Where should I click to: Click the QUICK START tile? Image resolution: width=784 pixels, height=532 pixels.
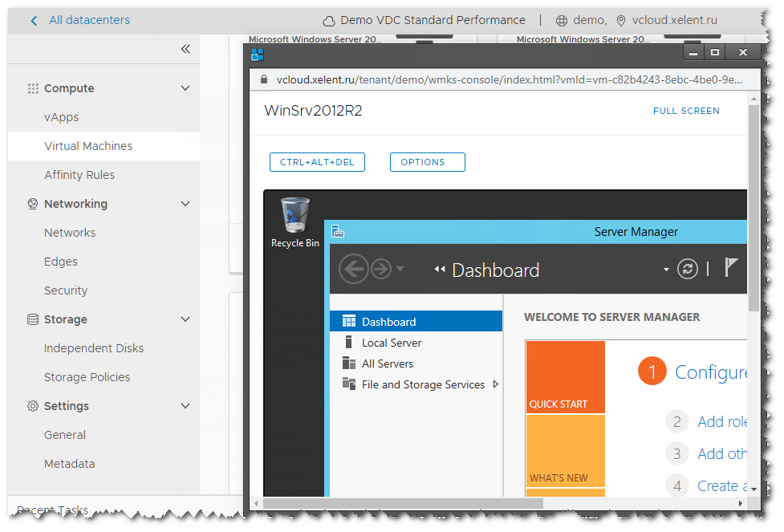(x=566, y=377)
